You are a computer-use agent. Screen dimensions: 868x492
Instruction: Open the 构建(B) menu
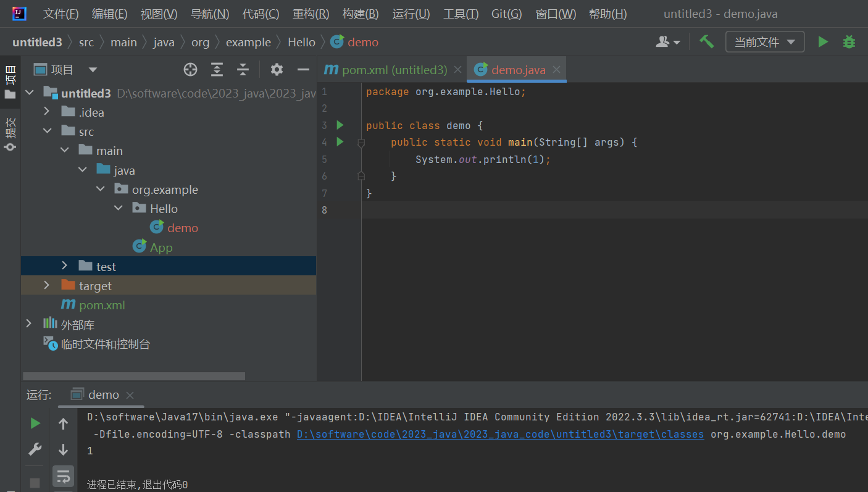[x=361, y=14]
